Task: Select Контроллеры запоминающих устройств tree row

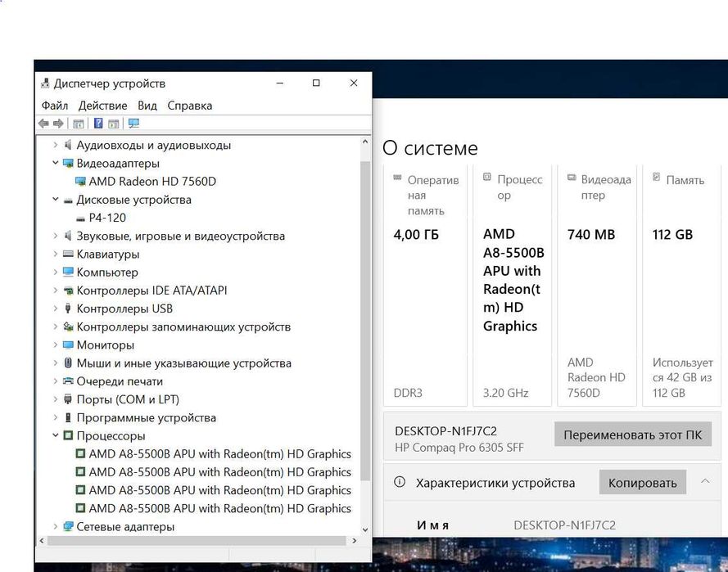Action: 183,327
